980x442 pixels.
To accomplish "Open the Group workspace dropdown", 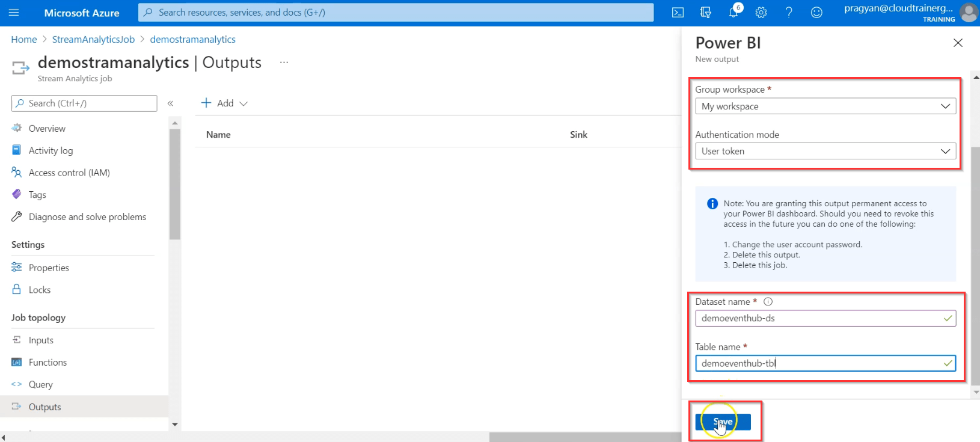I will [x=825, y=106].
